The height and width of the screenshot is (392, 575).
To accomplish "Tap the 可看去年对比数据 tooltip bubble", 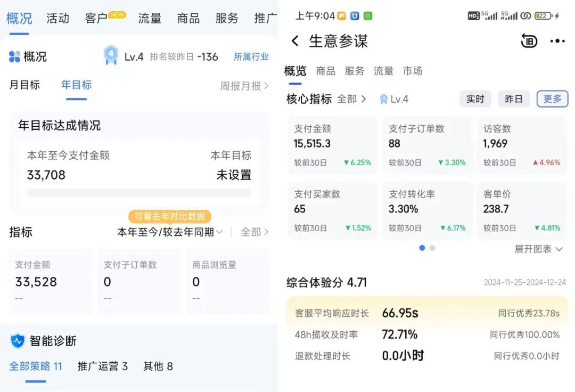I will 170,216.
